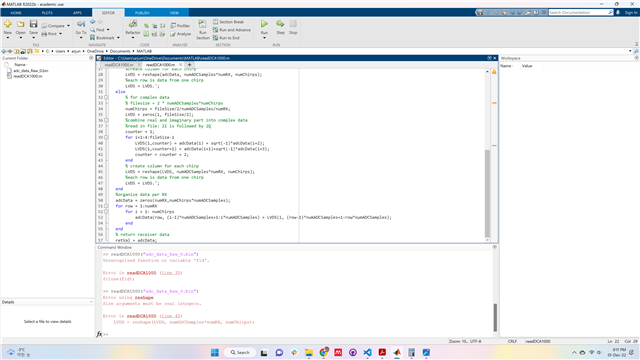Click the Step button

[x=280, y=24]
